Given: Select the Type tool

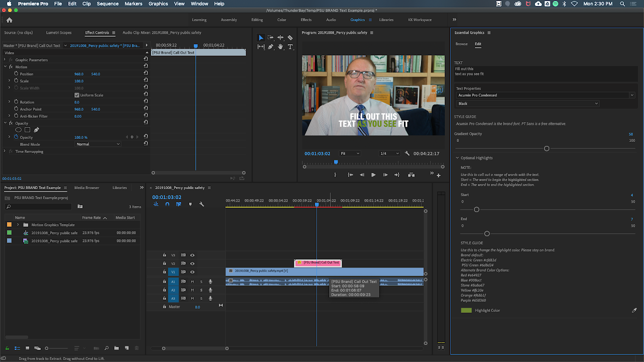Looking at the screenshot, I should (290, 46).
